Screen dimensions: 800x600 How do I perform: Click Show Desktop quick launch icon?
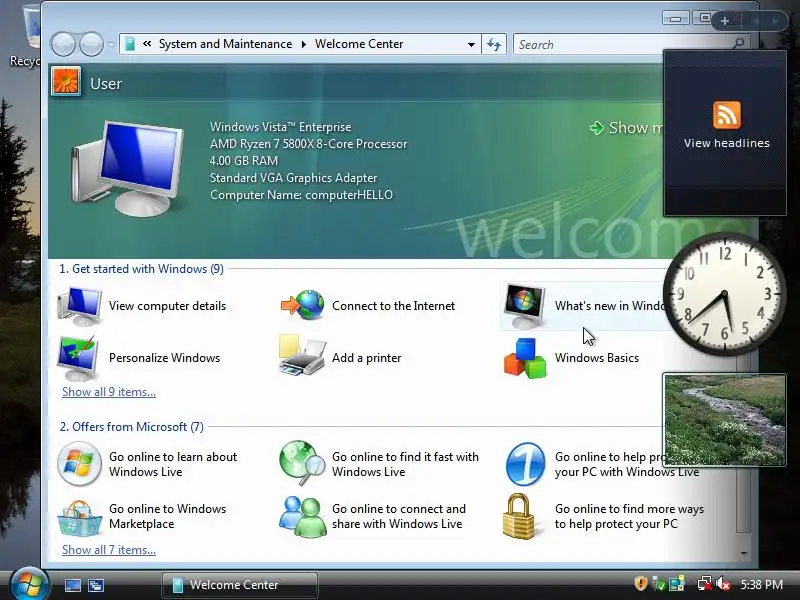pos(73,585)
